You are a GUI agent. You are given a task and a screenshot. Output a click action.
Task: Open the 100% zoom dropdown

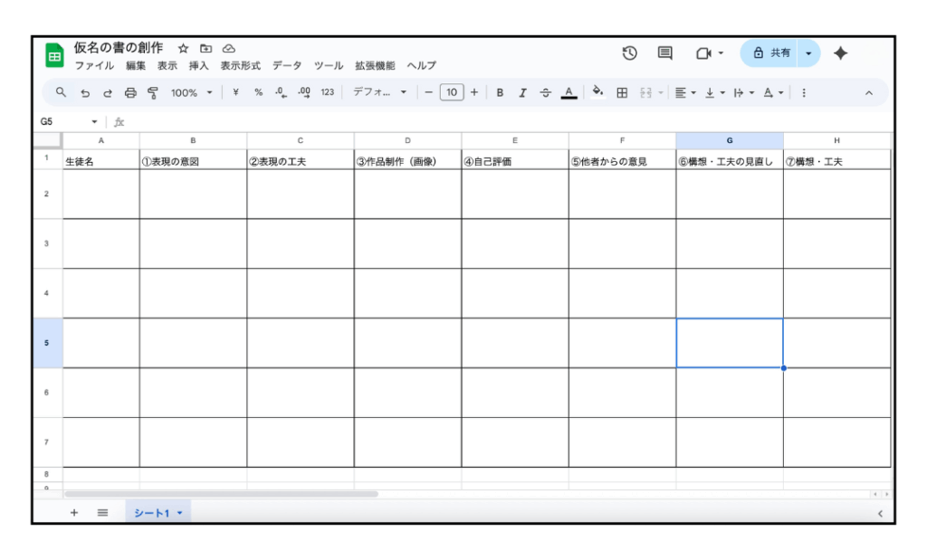[191, 92]
